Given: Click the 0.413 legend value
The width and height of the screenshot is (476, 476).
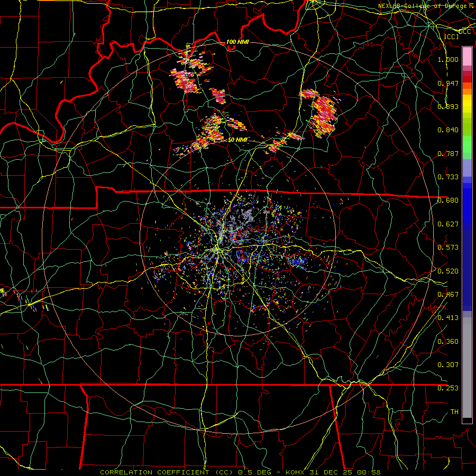Looking at the screenshot, I should [x=448, y=318].
